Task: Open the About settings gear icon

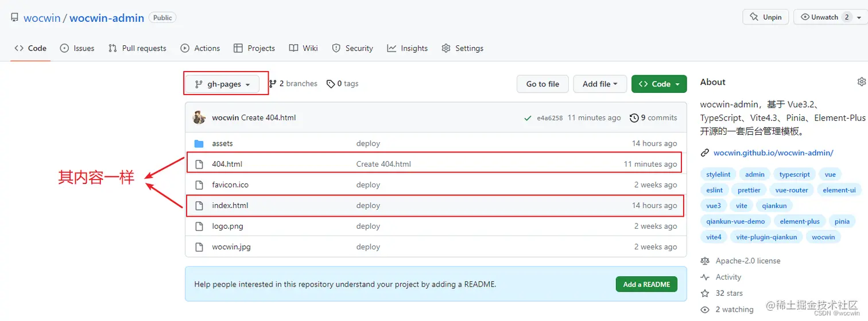Action: coord(861,82)
